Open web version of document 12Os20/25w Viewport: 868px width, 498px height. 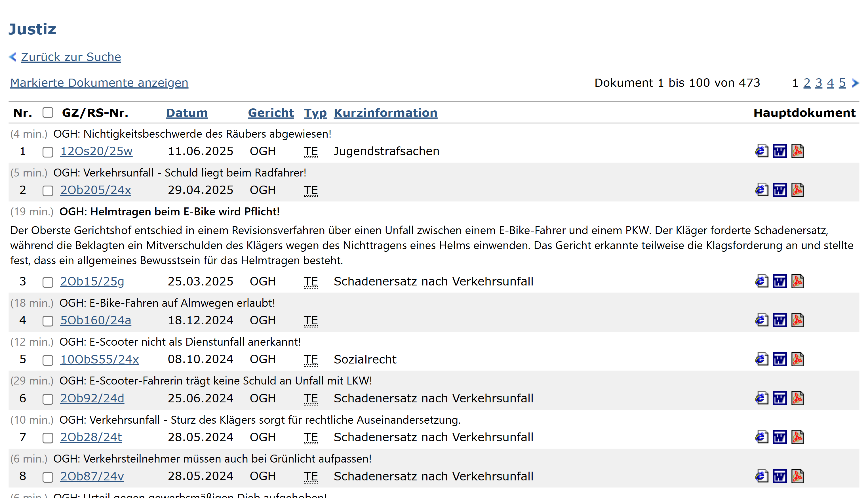point(761,151)
